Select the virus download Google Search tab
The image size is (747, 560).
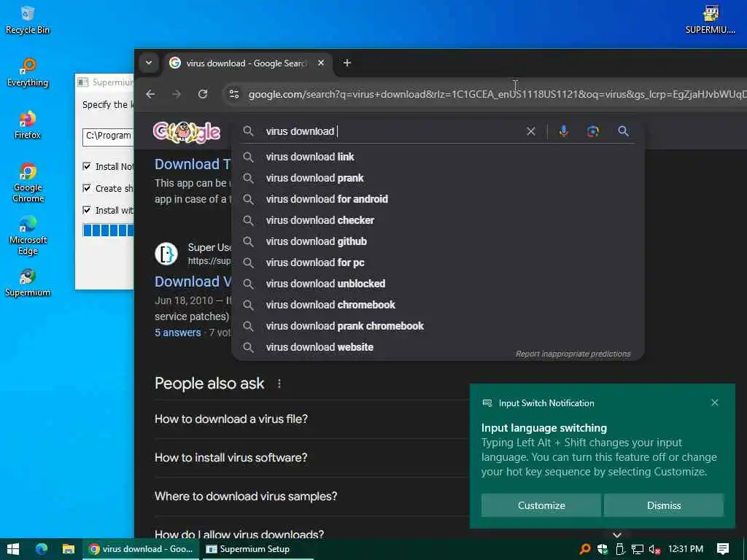point(247,63)
